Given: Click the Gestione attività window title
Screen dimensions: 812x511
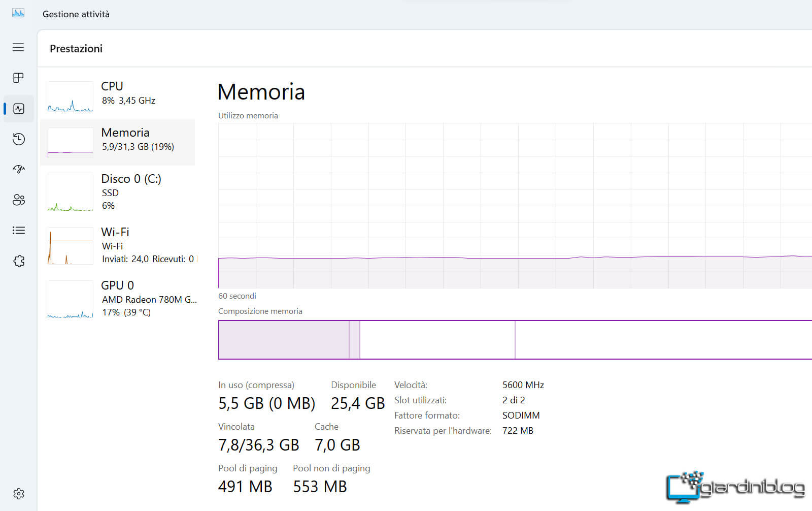Looking at the screenshot, I should coord(76,14).
